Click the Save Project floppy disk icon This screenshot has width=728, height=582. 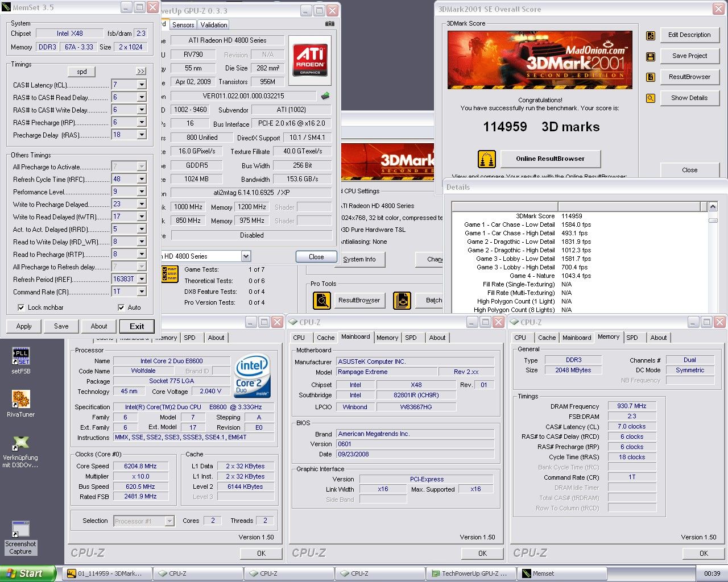[x=651, y=56]
